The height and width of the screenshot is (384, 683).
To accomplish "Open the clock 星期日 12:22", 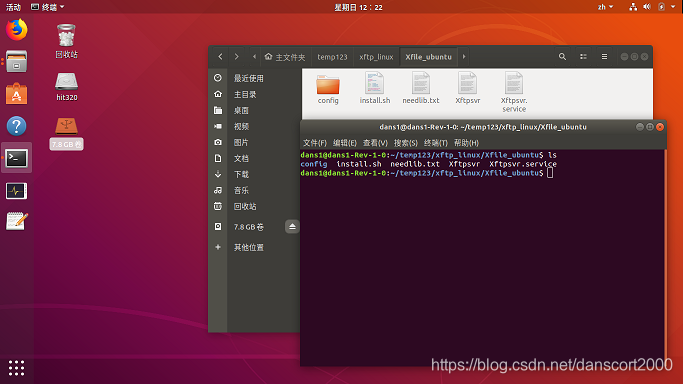I will click(x=358, y=7).
